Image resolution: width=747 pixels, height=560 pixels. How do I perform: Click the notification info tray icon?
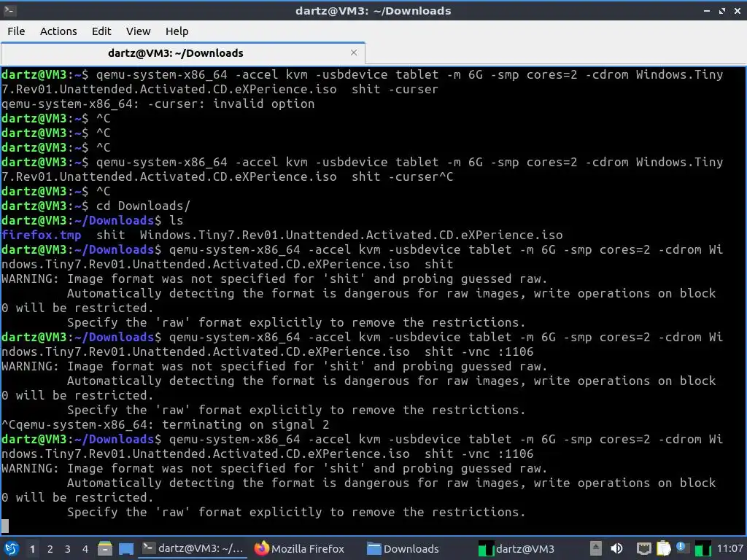click(x=682, y=548)
